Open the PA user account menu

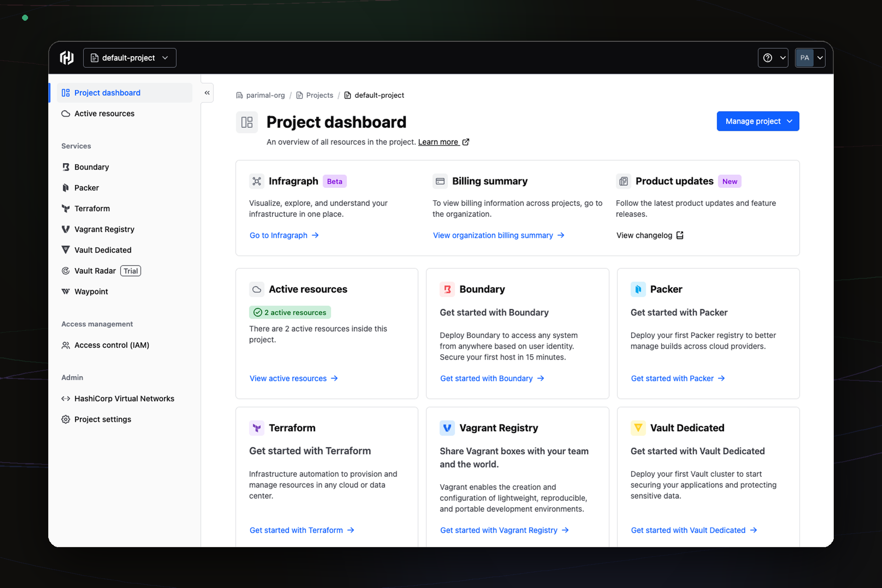(x=810, y=58)
